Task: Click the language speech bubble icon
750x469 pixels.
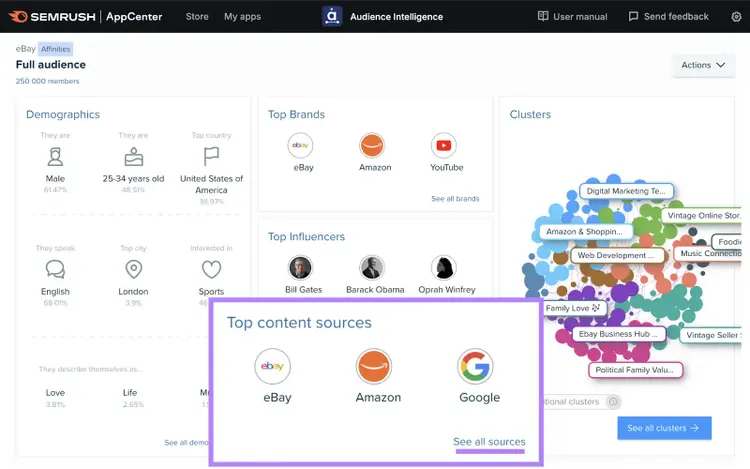Action: click(x=55, y=269)
